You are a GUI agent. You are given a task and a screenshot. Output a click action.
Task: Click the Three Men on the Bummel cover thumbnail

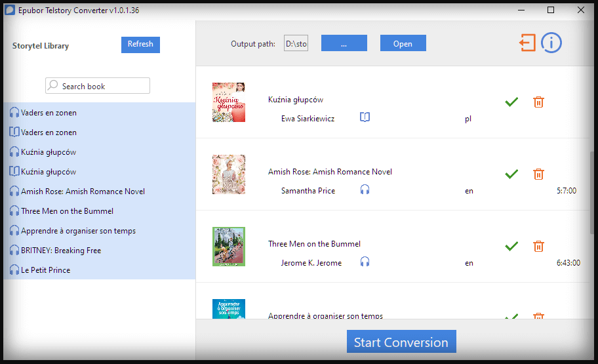point(229,247)
